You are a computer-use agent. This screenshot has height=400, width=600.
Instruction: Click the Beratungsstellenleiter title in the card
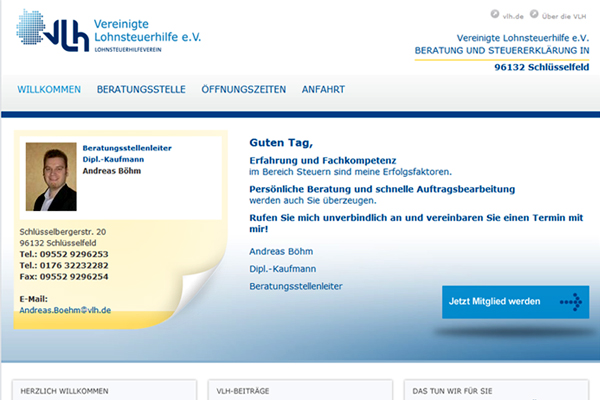127,148
